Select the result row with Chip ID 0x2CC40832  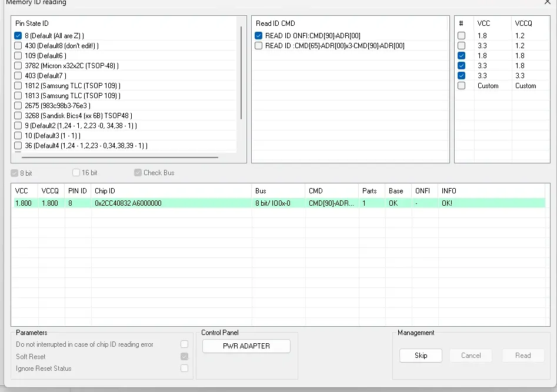coord(279,203)
